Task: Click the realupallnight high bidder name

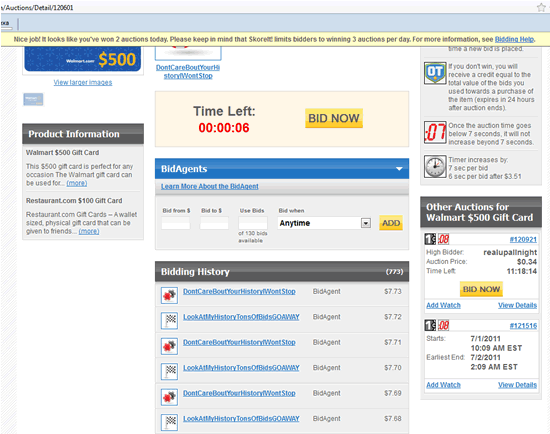Action: coord(510,252)
